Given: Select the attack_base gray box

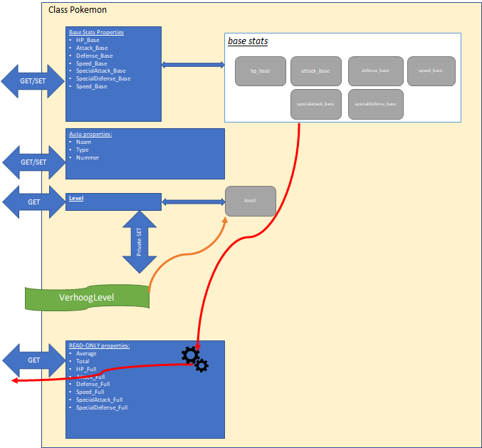Looking at the screenshot, I should [x=315, y=71].
